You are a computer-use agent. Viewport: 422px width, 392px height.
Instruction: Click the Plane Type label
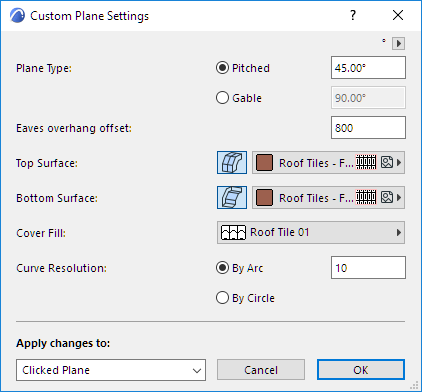(x=44, y=68)
